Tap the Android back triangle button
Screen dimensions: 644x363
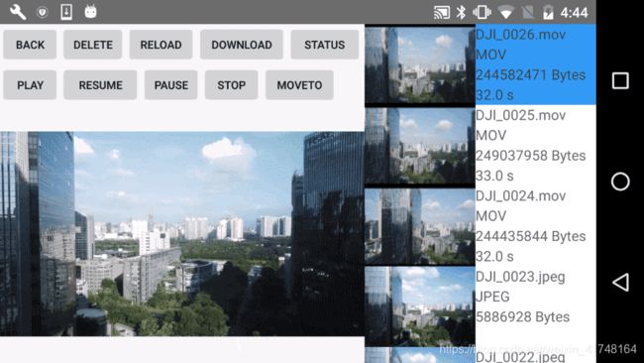coord(620,283)
